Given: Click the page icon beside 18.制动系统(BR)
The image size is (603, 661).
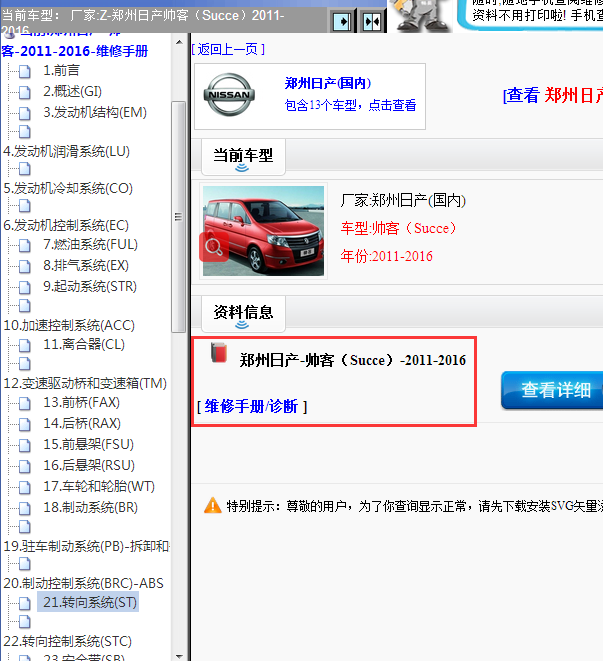Looking at the screenshot, I should tap(25, 508).
